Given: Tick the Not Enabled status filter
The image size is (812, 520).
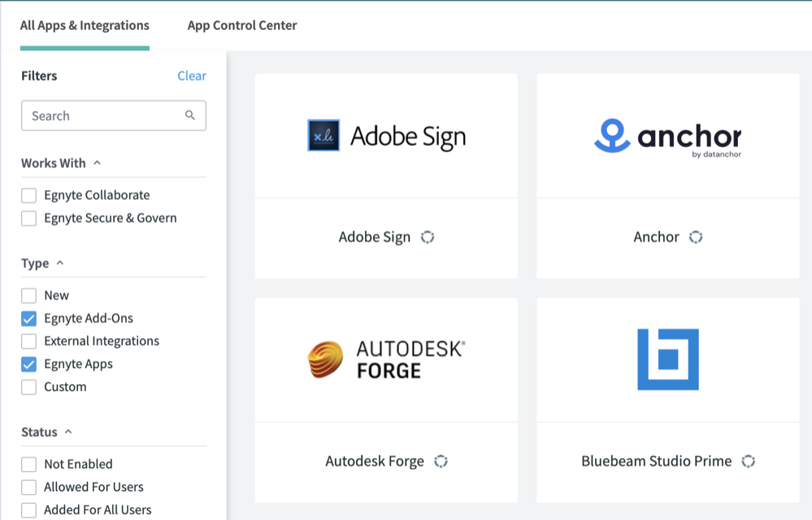Looking at the screenshot, I should pos(29,464).
